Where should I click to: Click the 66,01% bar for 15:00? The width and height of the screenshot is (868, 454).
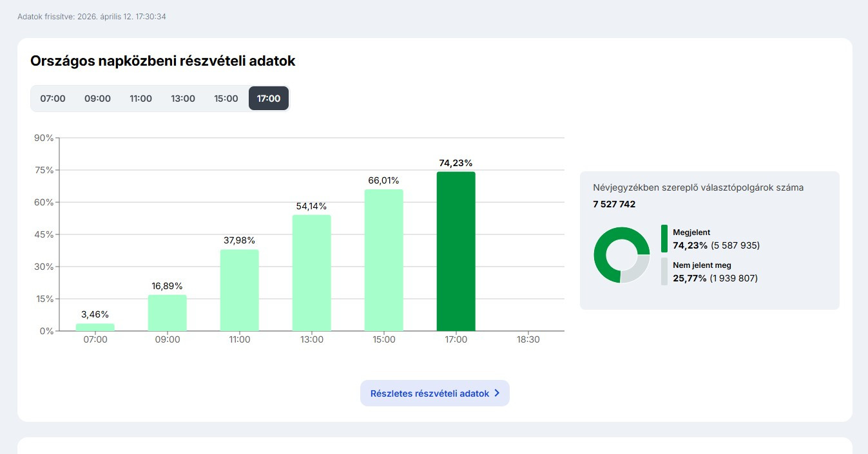click(384, 260)
